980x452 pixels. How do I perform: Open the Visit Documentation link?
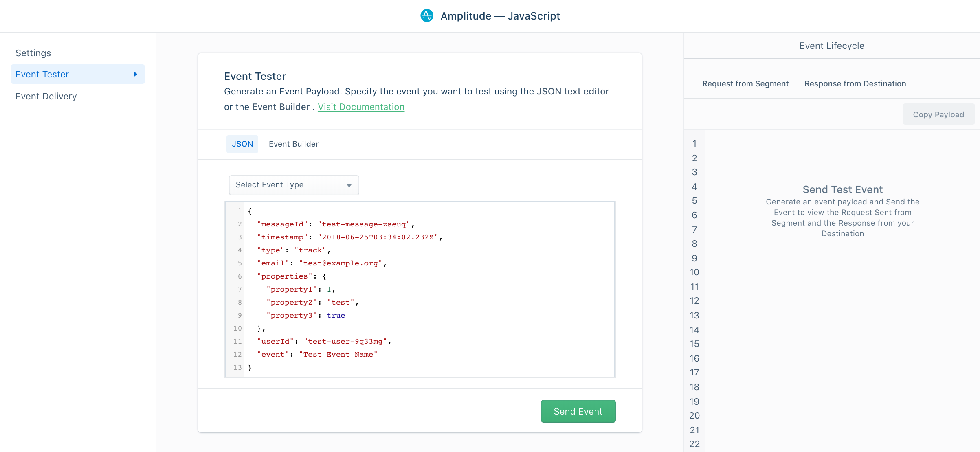[361, 107]
